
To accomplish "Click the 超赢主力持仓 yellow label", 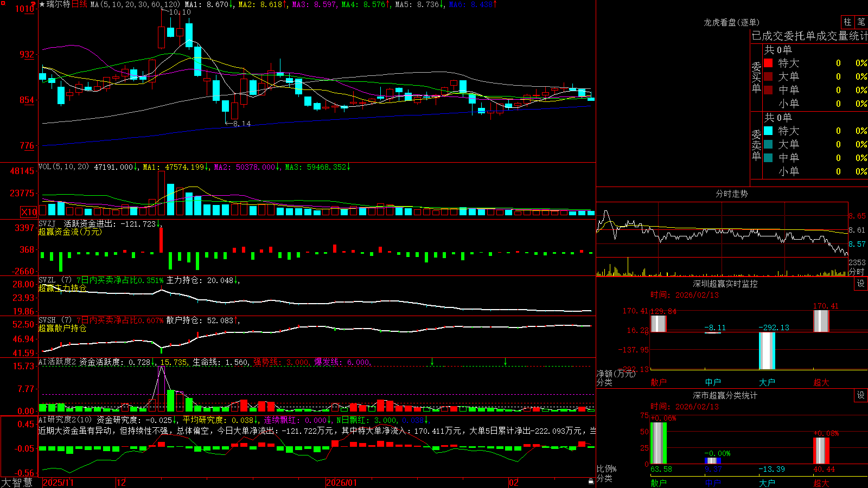I will 62,288.
